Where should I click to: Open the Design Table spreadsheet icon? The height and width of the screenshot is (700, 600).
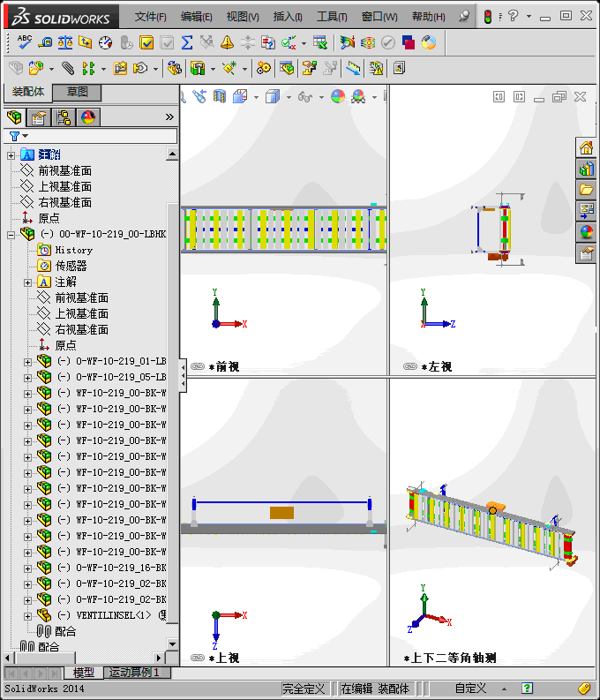(x=319, y=42)
